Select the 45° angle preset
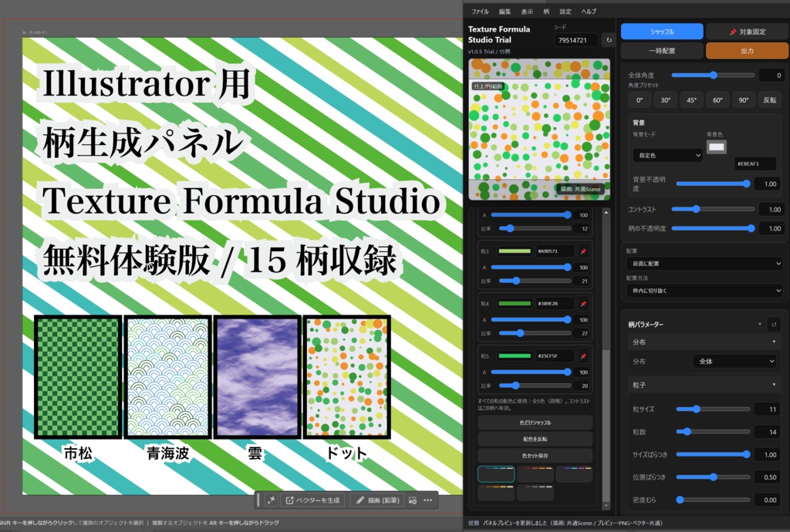The height and width of the screenshot is (532, 790). (x=692, y=100)
